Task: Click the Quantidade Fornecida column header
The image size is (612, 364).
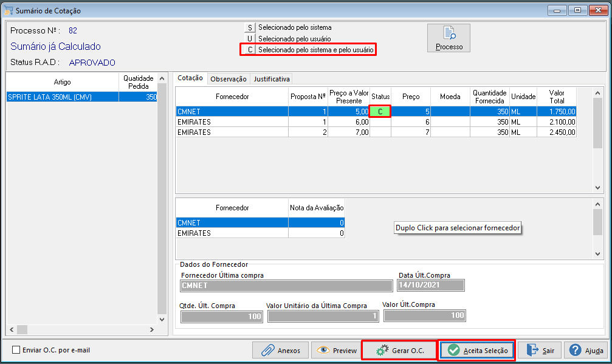Action: tap(489, 97)
